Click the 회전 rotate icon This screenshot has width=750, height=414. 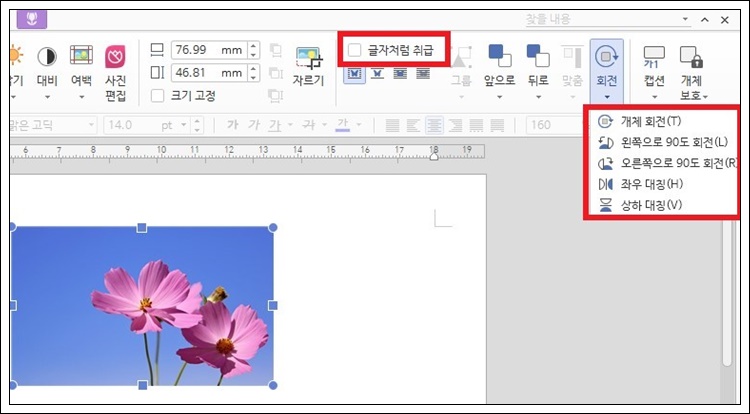(x=607, y=56)
